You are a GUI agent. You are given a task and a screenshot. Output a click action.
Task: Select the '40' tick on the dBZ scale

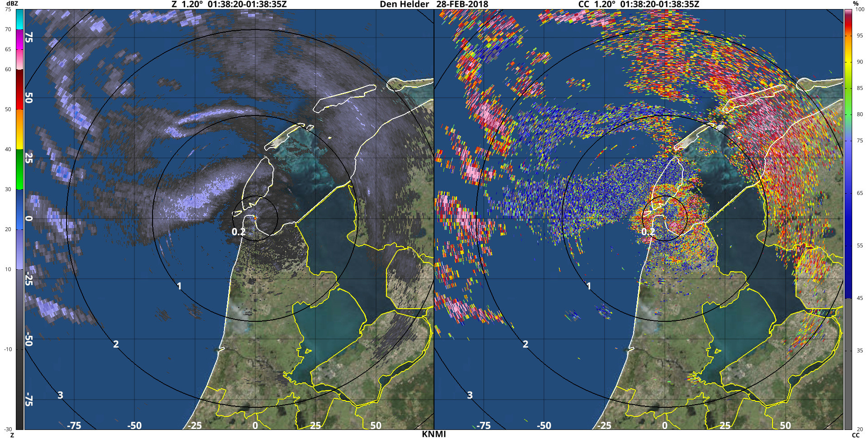(8, 149)
